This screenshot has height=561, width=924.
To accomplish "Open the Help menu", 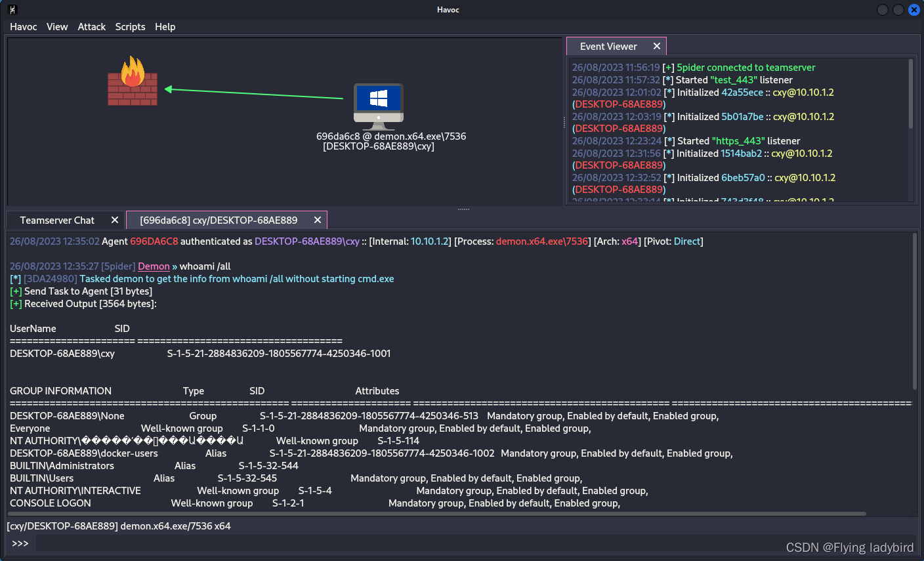I will 165,27.
